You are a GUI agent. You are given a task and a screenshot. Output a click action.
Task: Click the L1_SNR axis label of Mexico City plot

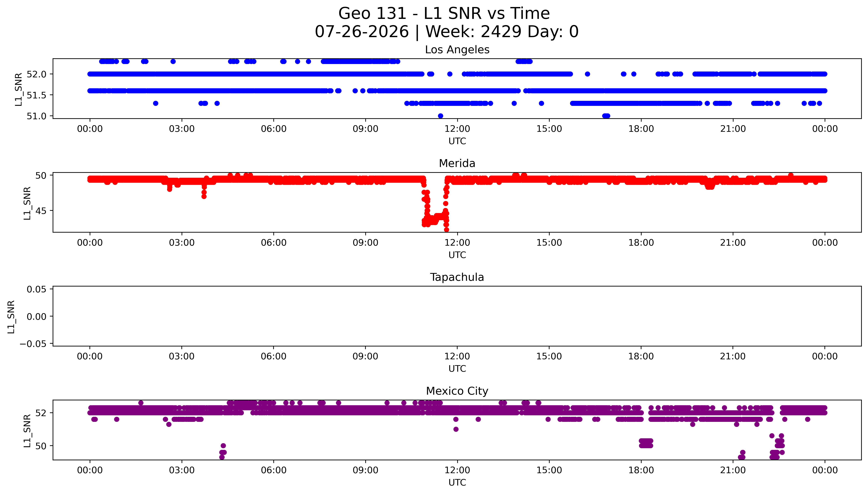click(28, 430)
